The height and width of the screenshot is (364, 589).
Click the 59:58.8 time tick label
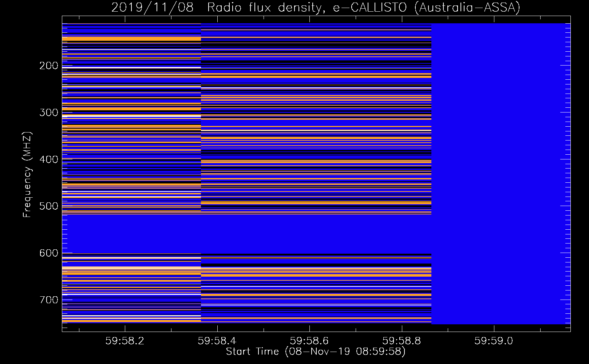pyautogui.click(x=402, y=341)
